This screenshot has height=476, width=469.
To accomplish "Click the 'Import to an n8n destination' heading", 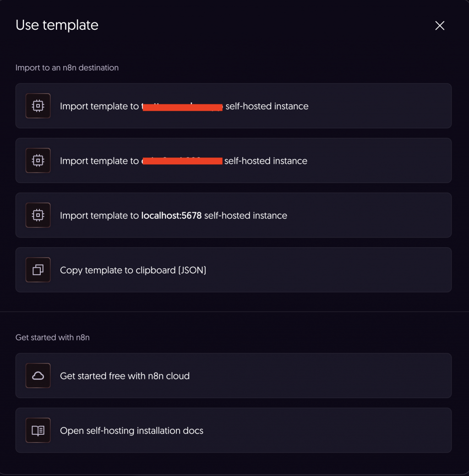I will click(67, 68).
